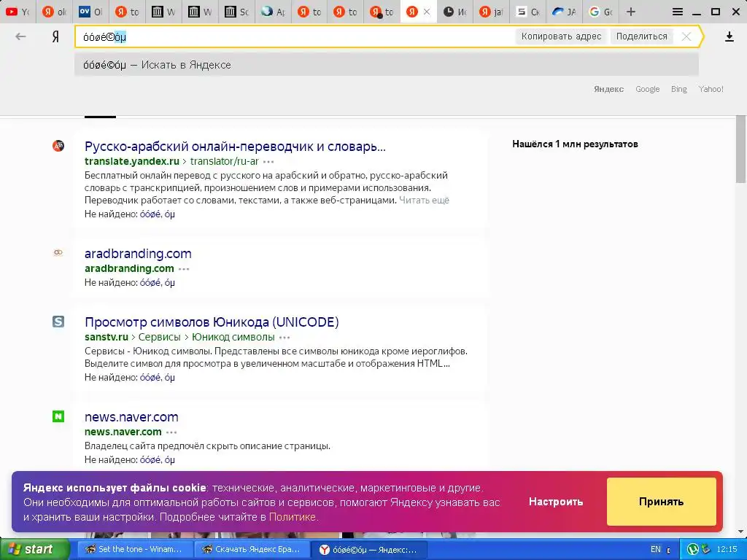The width and height of the screenshot is (747, 560).
Task: Clear the address bar with the X icon
Action: tap(686, 36)
